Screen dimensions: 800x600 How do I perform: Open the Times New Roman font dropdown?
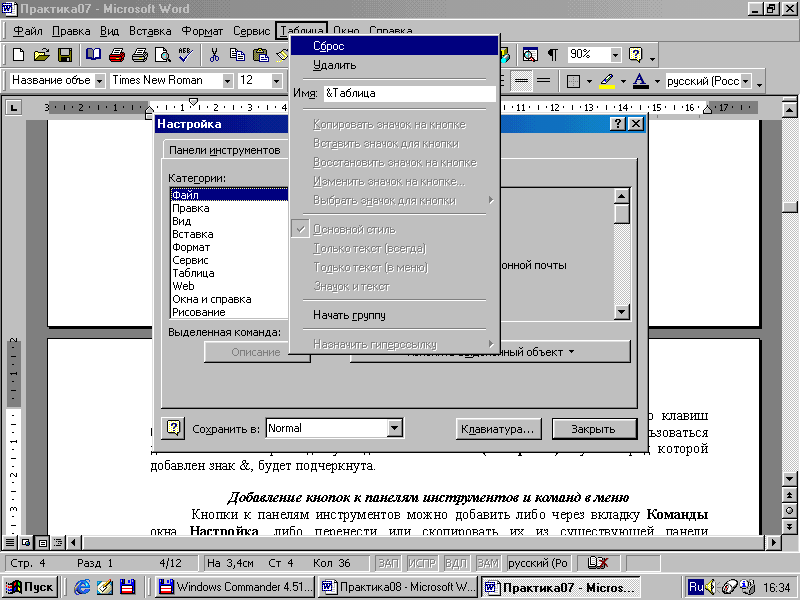tap(228, 81)
